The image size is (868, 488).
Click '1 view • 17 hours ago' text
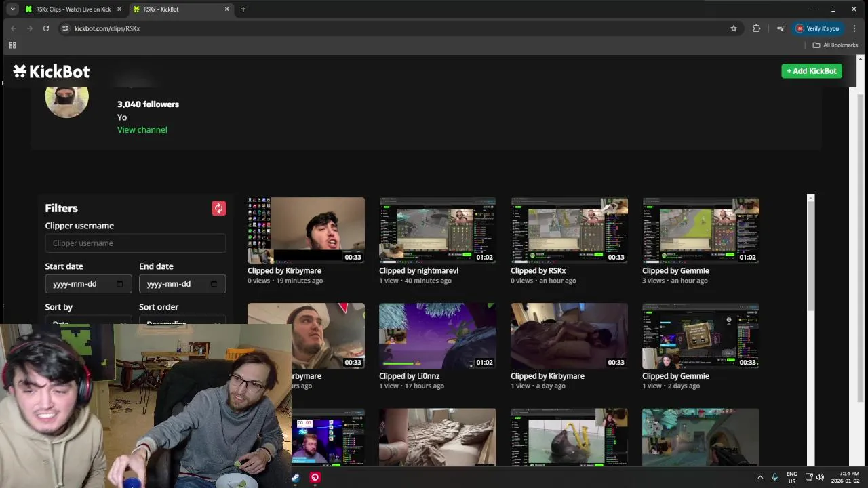pyautogui.click(x=411, y=386)
